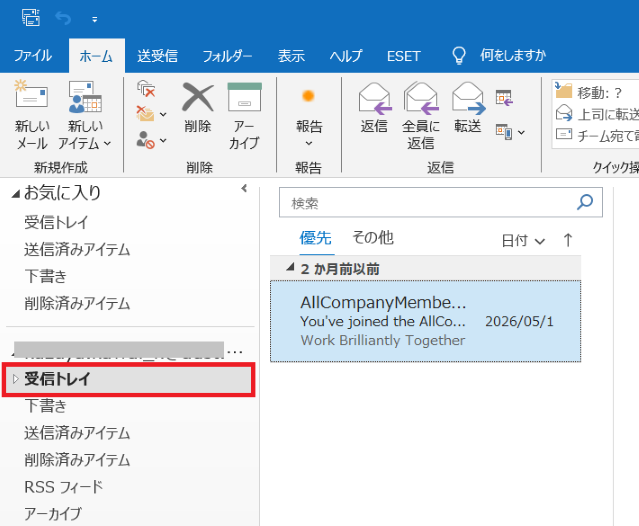
Task: Expand the highlighted Inbox (受信トレイ) tree node
Action: (x=15, y=379)
